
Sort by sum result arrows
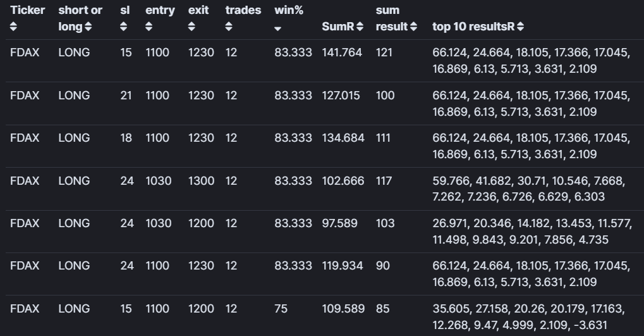point(413,27)
